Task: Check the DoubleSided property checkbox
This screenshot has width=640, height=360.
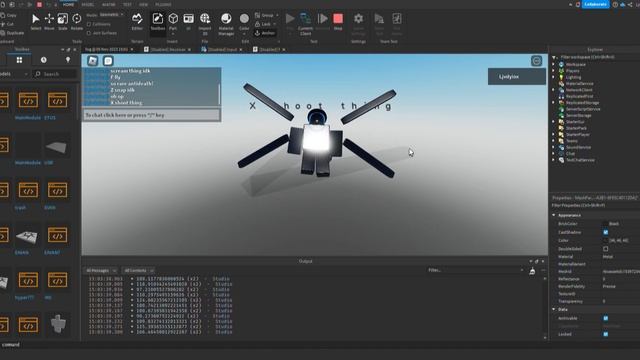Action: (606, 249)
